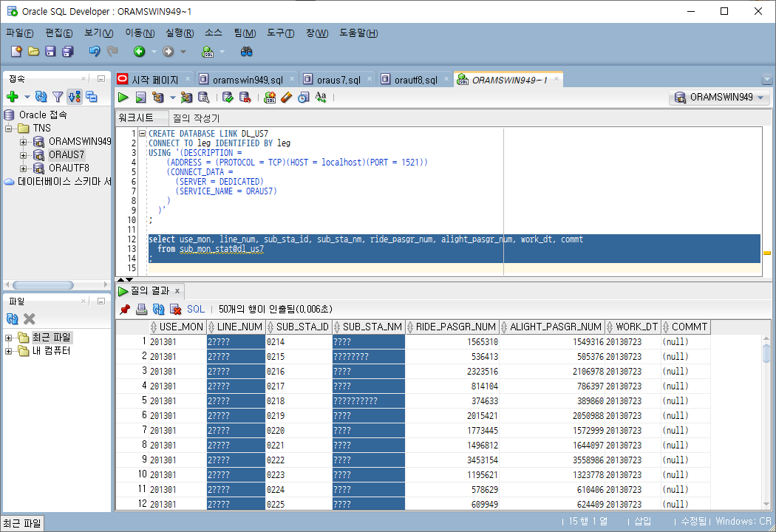Expand the ORAUS7 connection node
This screenshot has height=532, width=776.
(23, 155)
